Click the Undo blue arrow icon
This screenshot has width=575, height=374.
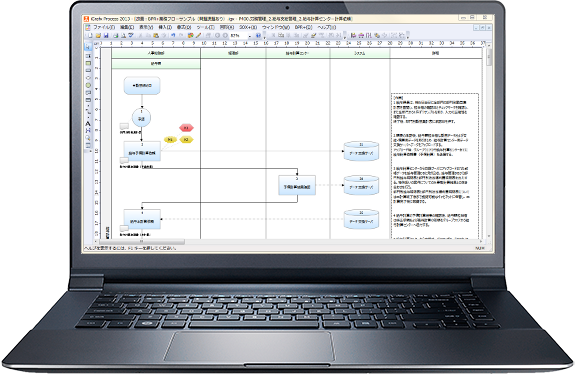[x=173, y=35]
